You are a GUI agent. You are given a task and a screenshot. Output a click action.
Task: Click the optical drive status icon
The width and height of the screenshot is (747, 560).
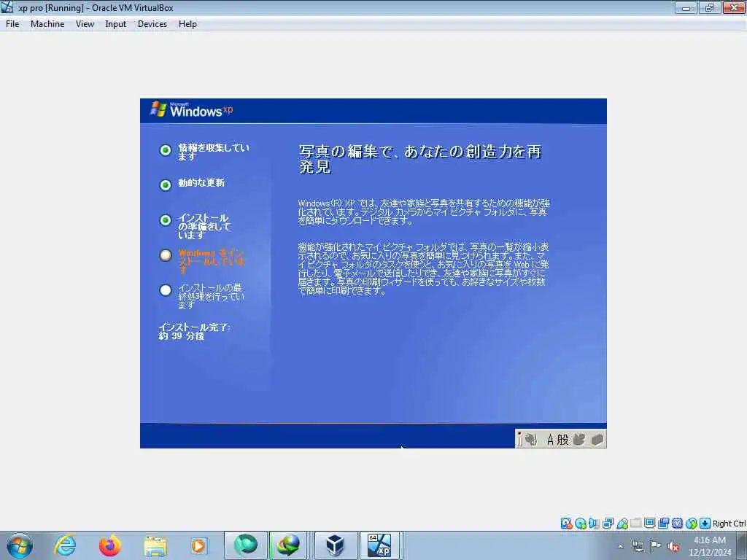pos(580,524)
